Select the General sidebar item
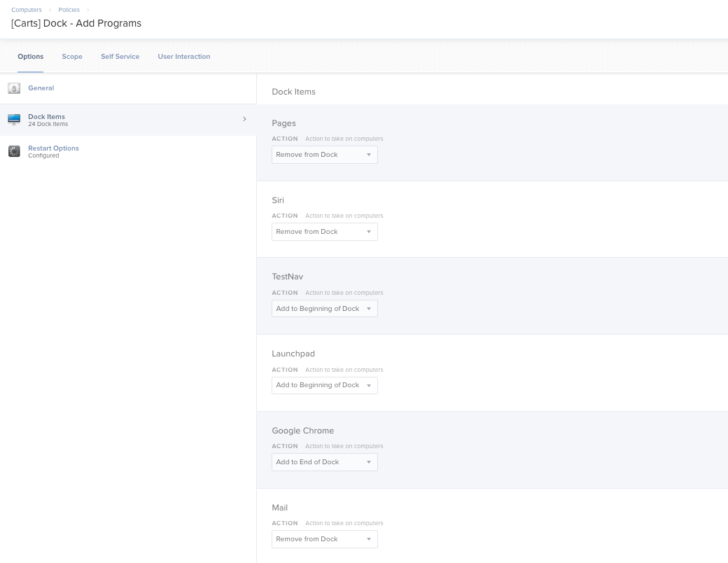 click(128, 88)
